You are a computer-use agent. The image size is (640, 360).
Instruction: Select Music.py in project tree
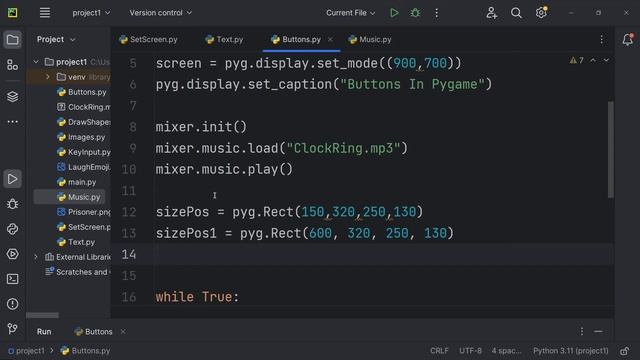[x=79, y=197]
